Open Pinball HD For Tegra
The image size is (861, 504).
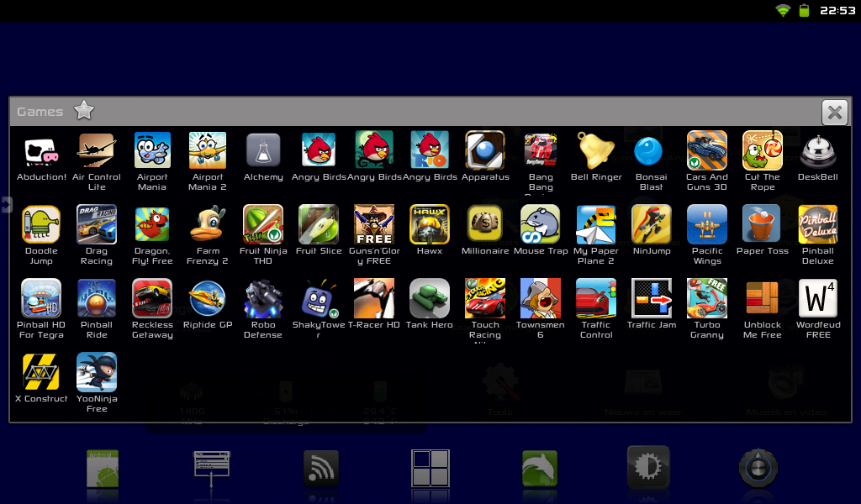coord(41,298)
